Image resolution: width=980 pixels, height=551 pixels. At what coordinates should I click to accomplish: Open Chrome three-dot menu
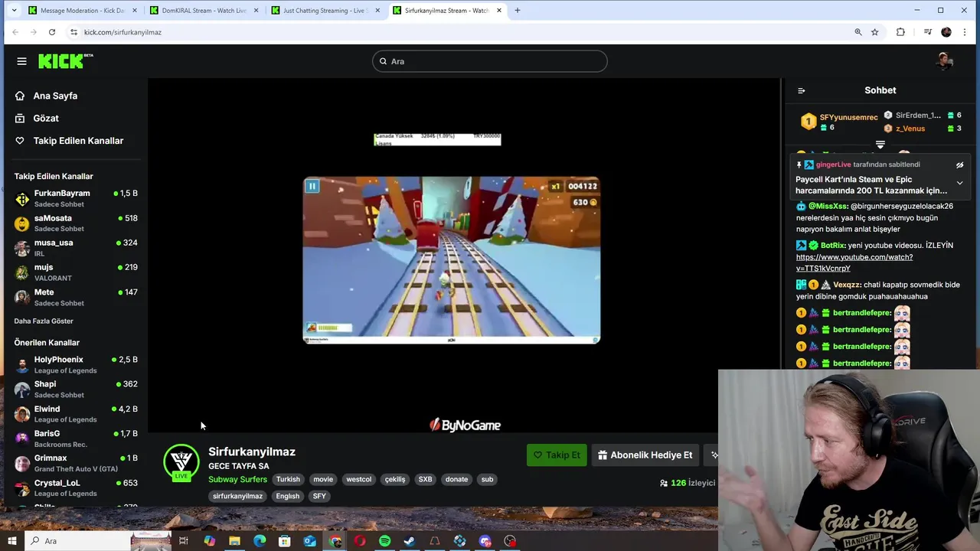coord(965,32)
